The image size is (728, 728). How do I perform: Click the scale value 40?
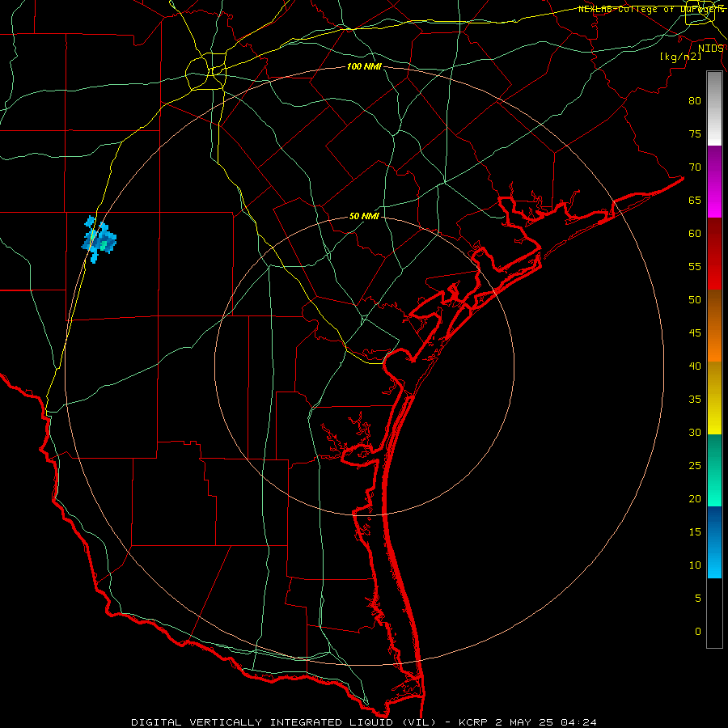pos(695,366)
